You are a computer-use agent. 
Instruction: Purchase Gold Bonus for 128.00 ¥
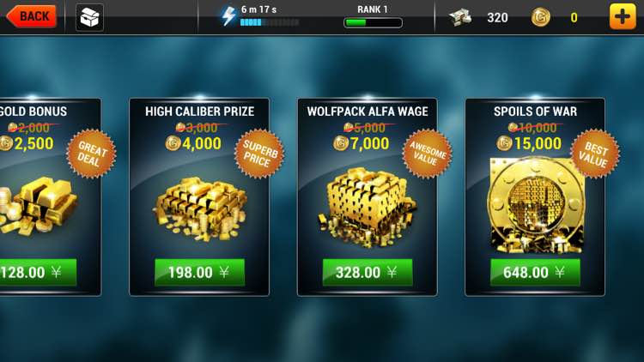[38, 272]
